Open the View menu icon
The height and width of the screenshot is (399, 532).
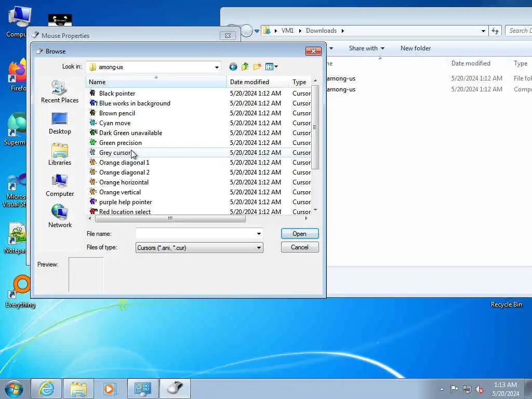coord(271,67)
